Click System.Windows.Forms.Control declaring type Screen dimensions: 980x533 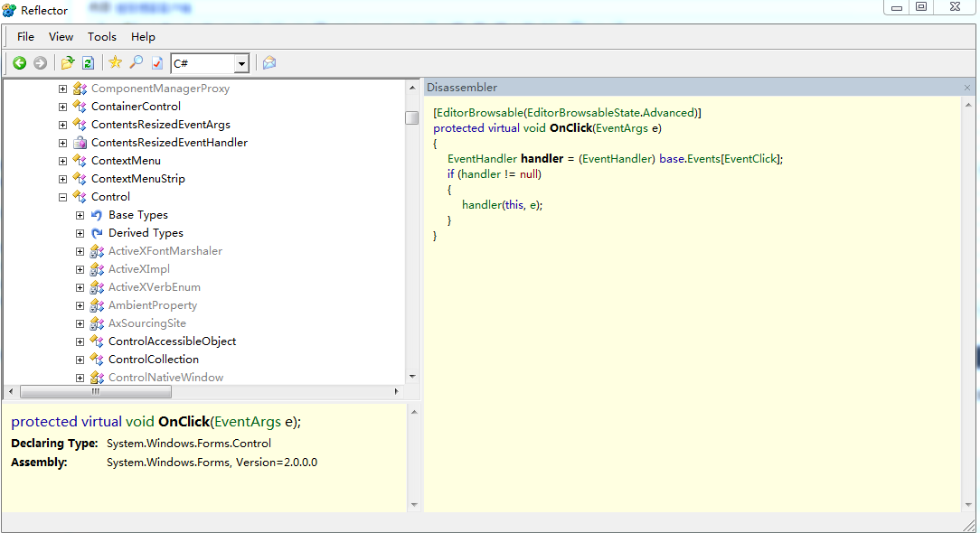tap(189, 444)
